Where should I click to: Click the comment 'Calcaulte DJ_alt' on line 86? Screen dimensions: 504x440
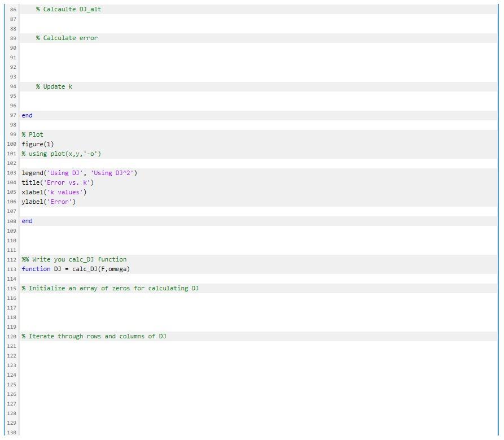(68, 9)
